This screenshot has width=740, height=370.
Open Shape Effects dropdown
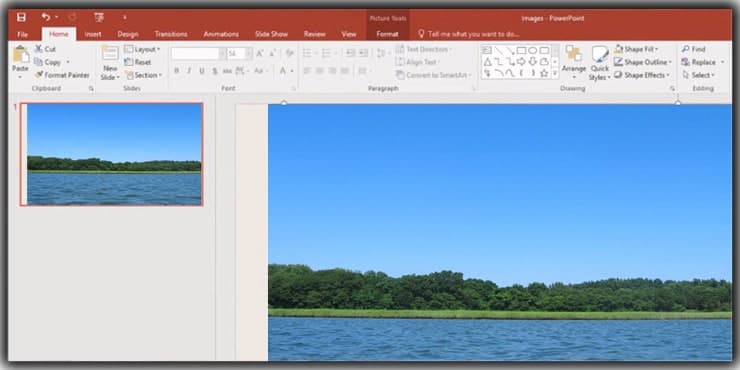tap(642, 75)
